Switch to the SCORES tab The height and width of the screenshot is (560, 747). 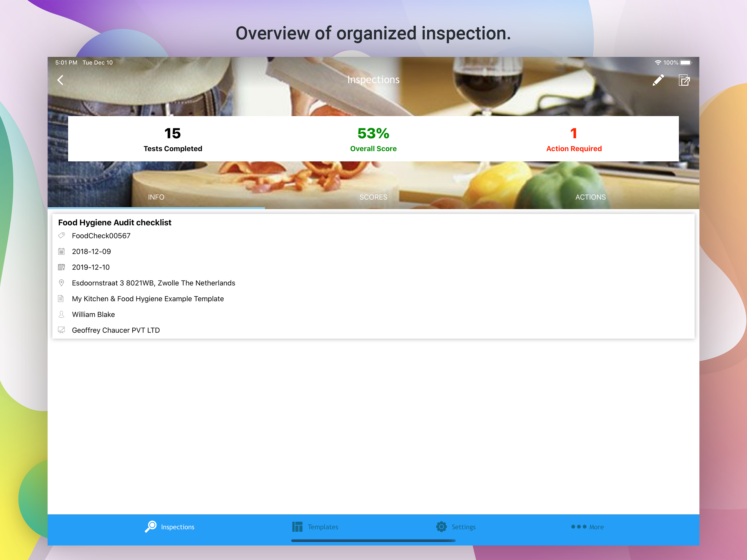click(x=373, y=197)
